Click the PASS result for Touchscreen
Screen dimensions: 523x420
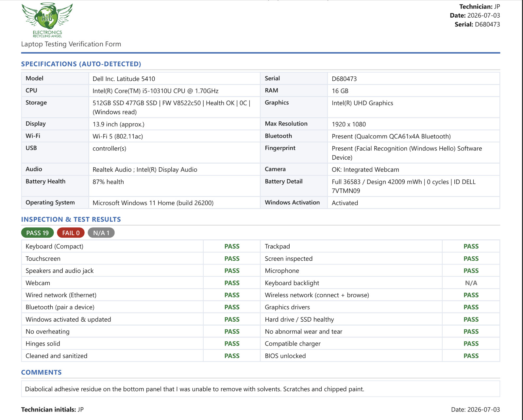pyautogui.click(x=232, y=259)
